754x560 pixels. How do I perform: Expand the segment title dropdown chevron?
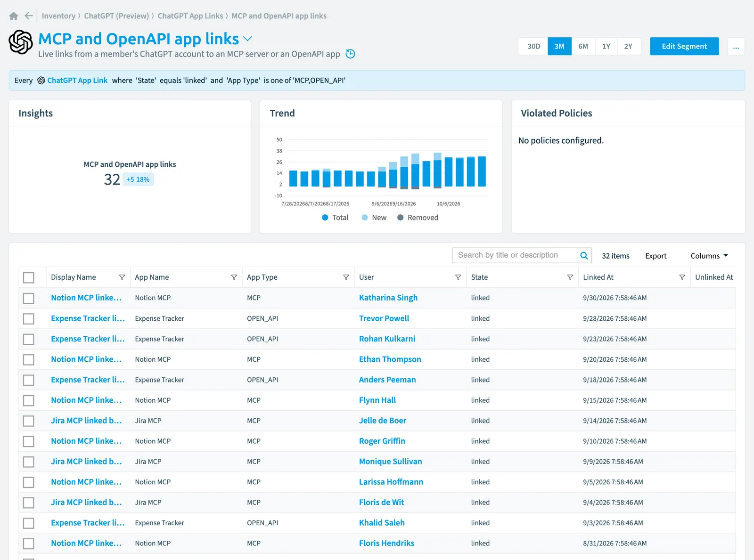pos(247,39)
